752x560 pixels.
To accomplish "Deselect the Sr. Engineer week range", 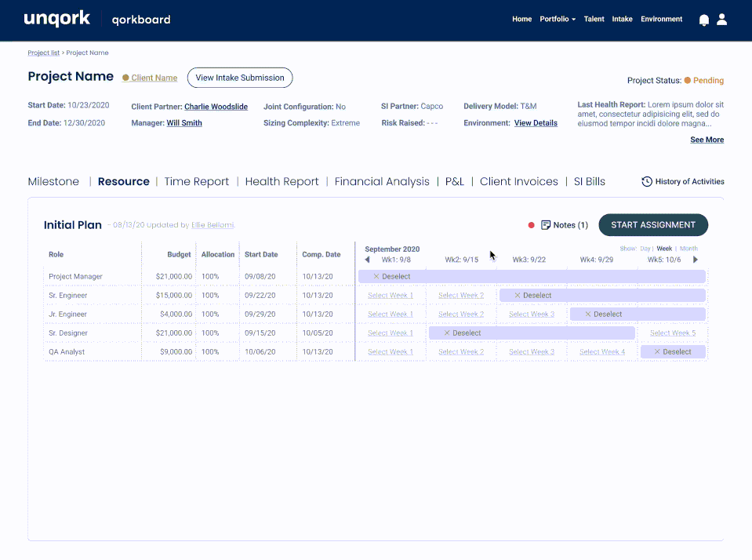I will (x=532, y=295).
